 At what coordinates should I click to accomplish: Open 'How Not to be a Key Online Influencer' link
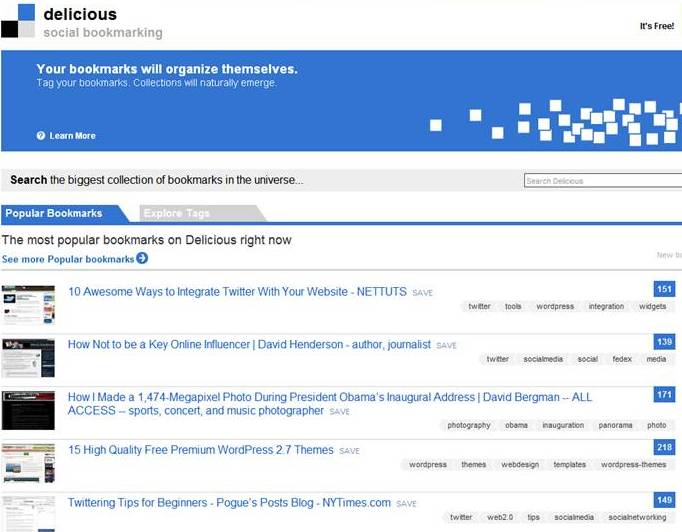249,344
